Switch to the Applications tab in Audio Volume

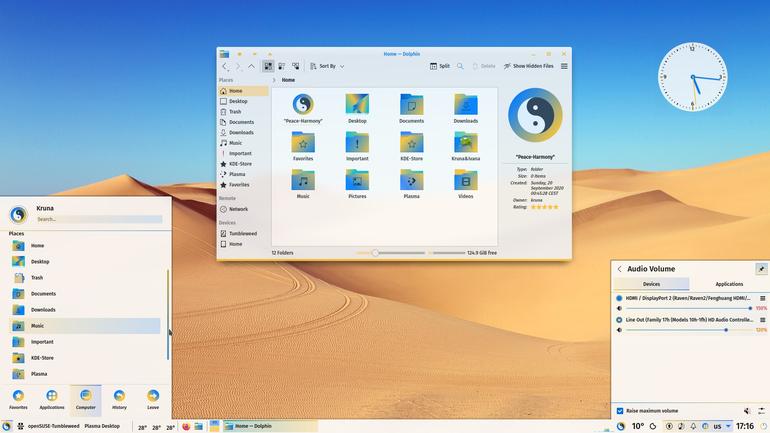(x=729, y=284)
